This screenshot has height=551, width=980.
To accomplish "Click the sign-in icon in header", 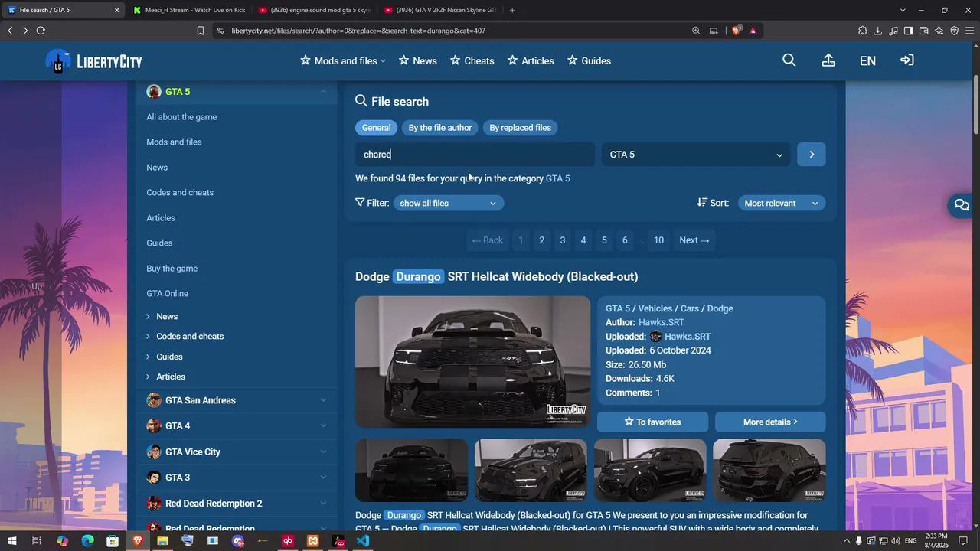I will click(x=907, y=60).
